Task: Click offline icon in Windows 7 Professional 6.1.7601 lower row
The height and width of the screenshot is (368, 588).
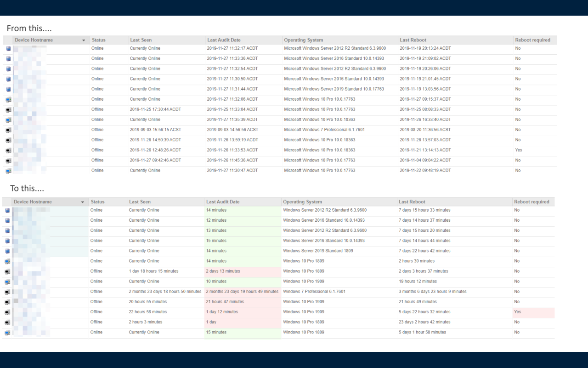Action: [x=7, y=292]
